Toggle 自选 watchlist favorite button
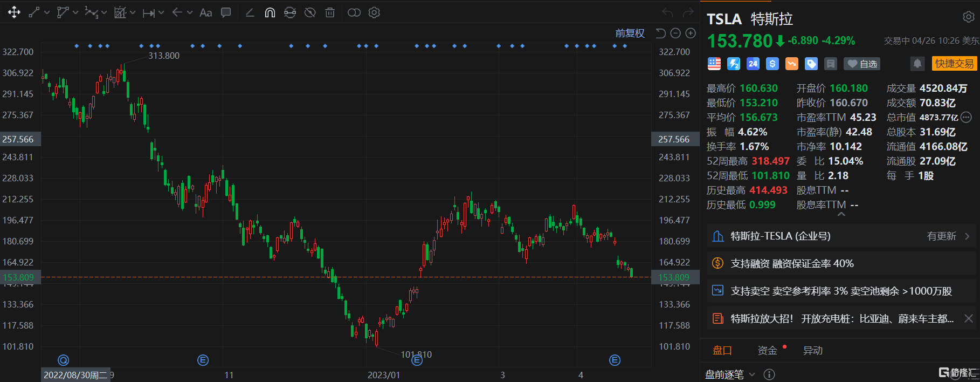 [861, 64]
